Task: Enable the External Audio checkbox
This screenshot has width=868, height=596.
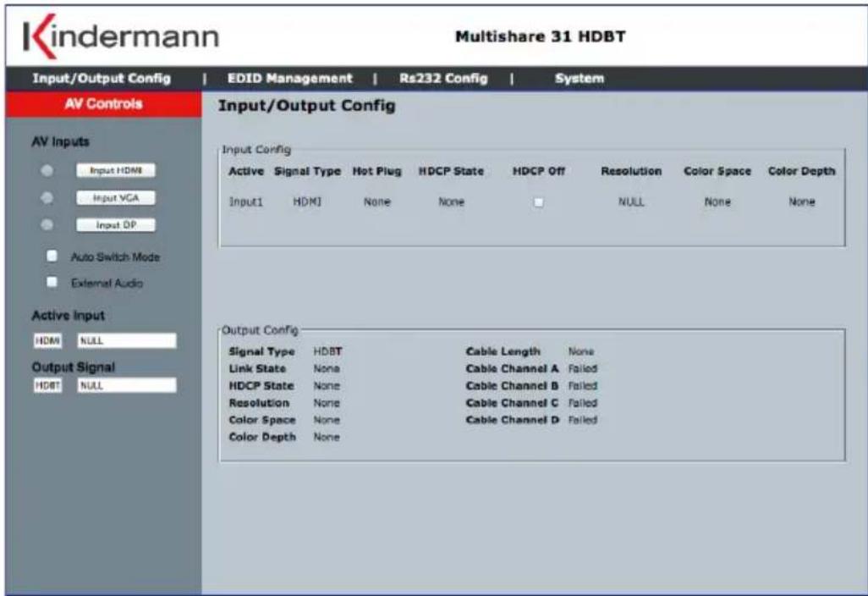Action: tap(52, 282)
